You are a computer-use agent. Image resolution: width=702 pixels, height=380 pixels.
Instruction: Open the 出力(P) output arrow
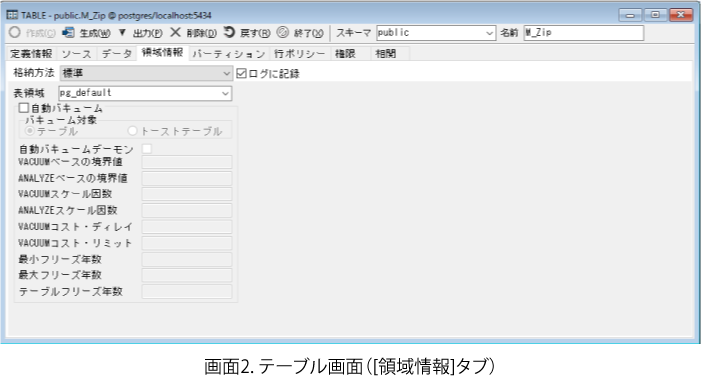(122, 32)
